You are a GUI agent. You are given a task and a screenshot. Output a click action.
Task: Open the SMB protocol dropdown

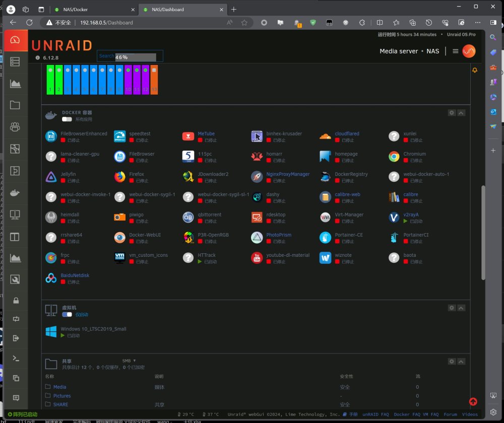pyautogui.click(x=129, y=361)
